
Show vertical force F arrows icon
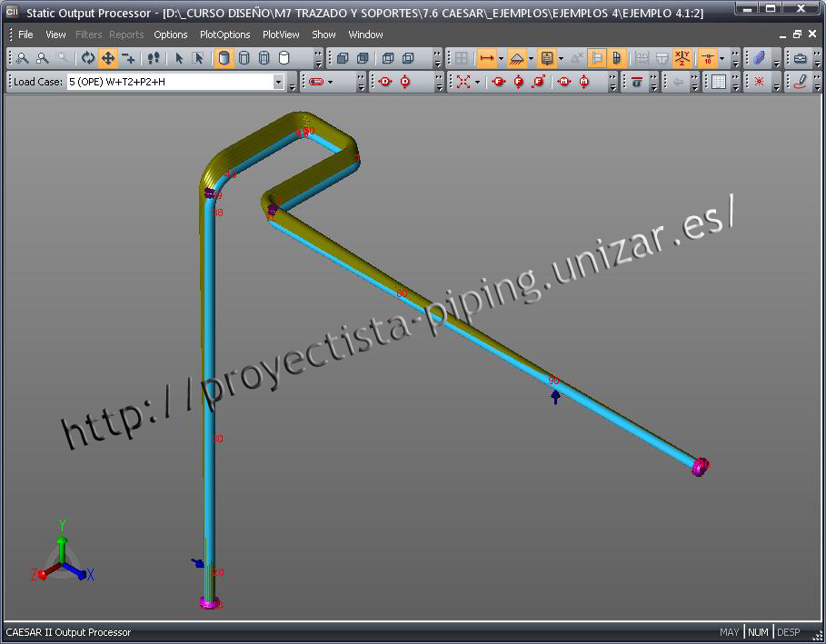(518, 82)
